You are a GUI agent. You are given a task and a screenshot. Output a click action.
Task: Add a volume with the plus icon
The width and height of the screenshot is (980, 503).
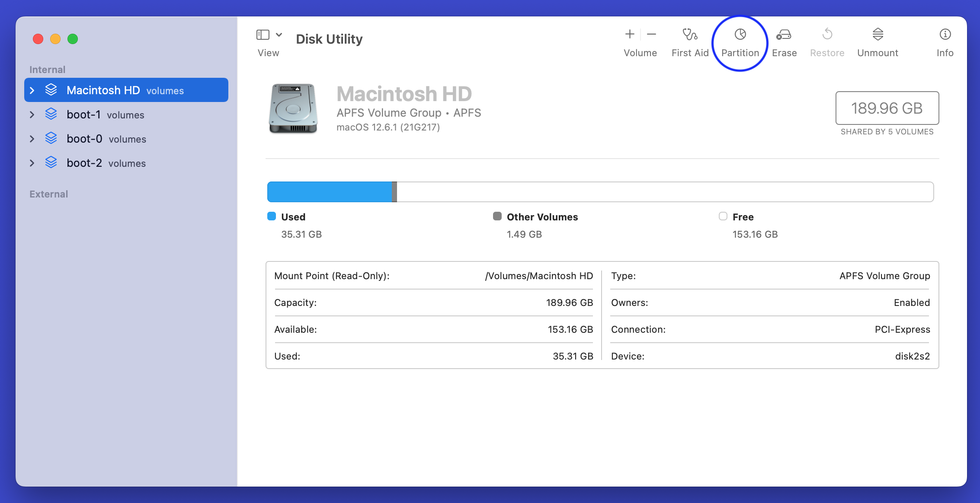coord(630,34)
